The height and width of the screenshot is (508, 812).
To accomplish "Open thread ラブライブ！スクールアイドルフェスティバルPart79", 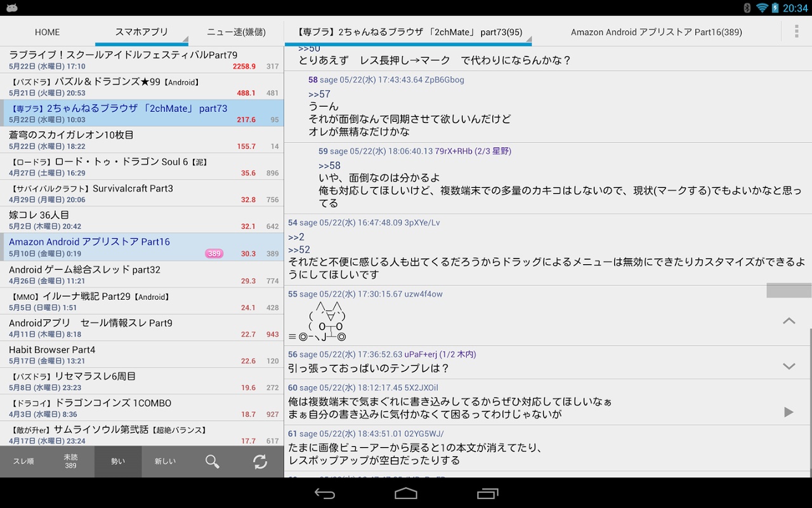I will coord(141,60).
